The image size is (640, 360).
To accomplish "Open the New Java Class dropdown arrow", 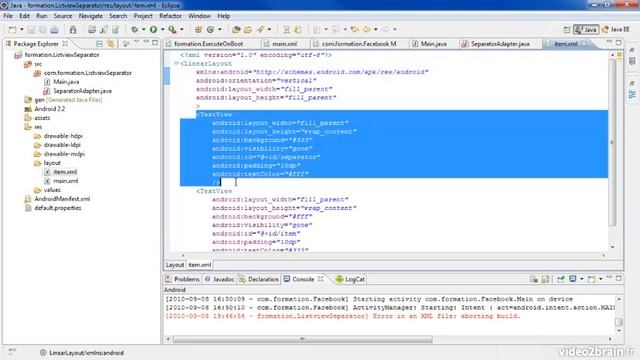I will point(220,29).
